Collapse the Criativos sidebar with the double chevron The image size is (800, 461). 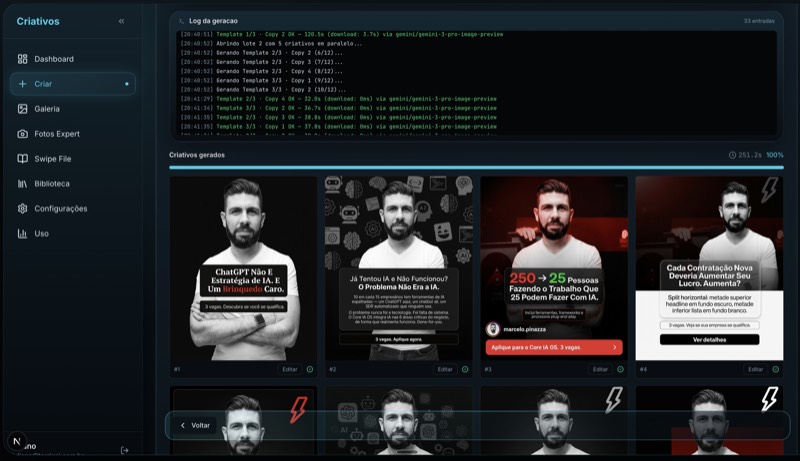point(121,21)
